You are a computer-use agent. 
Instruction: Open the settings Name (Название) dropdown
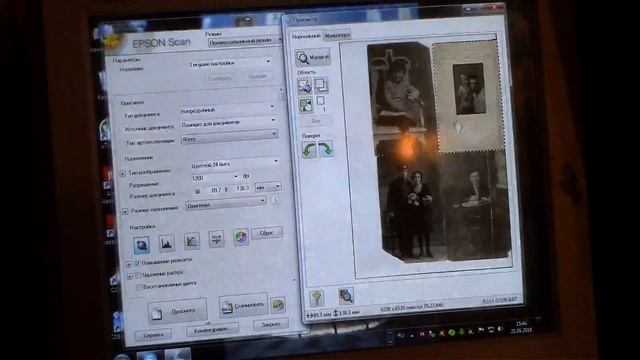click(x=229, y=63)
